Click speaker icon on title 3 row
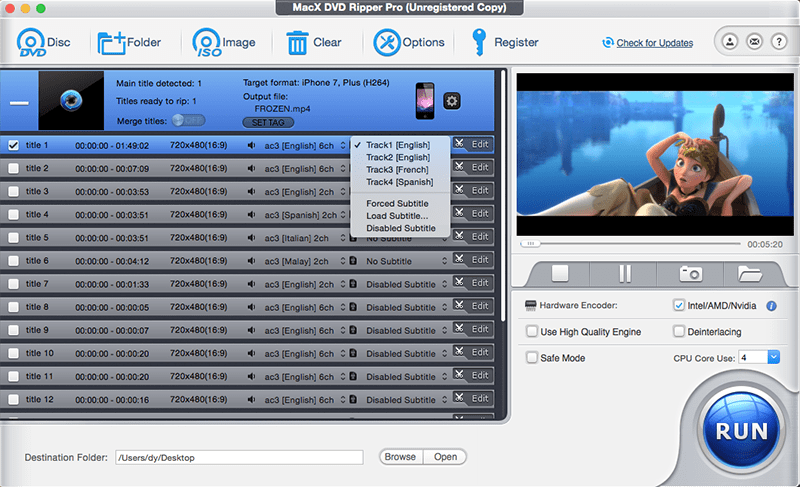800x487 pixels. pos(252,192)
